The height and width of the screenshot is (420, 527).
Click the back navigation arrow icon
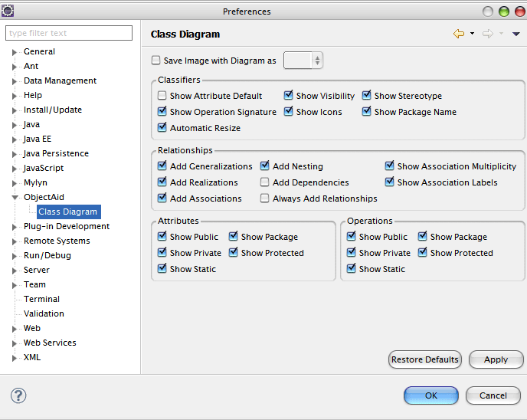[x=459, y=34]
